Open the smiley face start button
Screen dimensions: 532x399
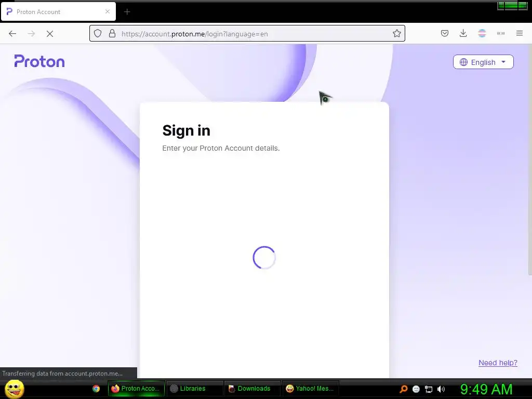pyautogui.click(x=14, y=389)
